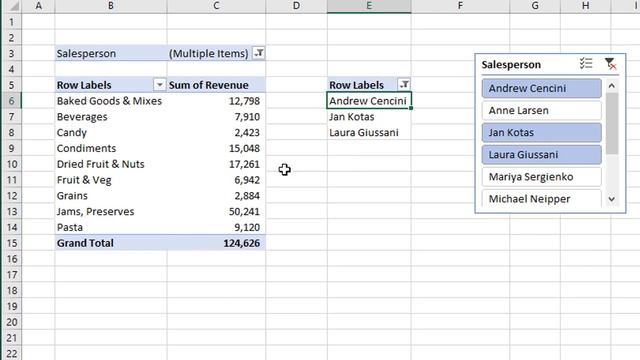The width and height of the screenshot is (640, 360).
Task: Click the (Multiple Items) cell
Action: pyautogui.click(x=216, y=53)
